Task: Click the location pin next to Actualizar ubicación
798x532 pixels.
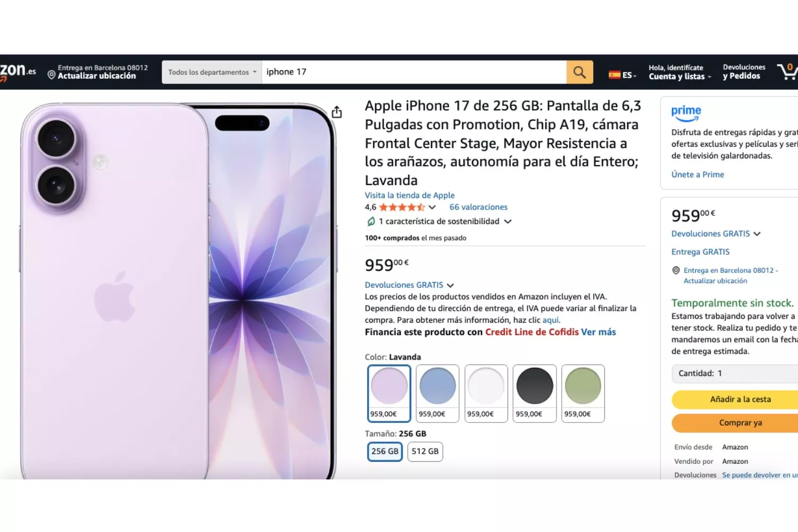Action: pyautogui.click(x=52, y=75)
